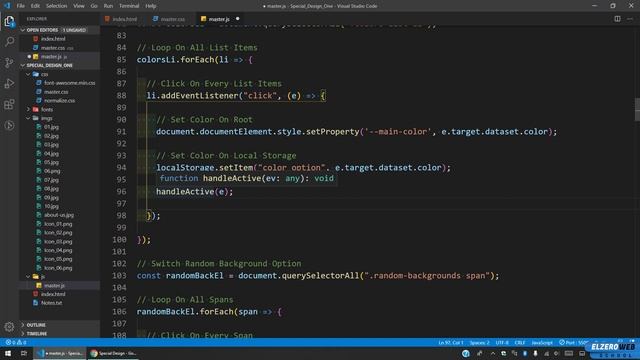Collapse the js folder
Image resolution: width=640 pixels, height=360 pixels.
[59, 277]
